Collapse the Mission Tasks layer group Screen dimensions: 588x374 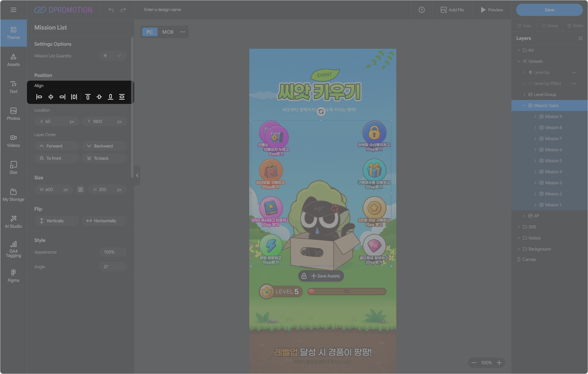524,105
